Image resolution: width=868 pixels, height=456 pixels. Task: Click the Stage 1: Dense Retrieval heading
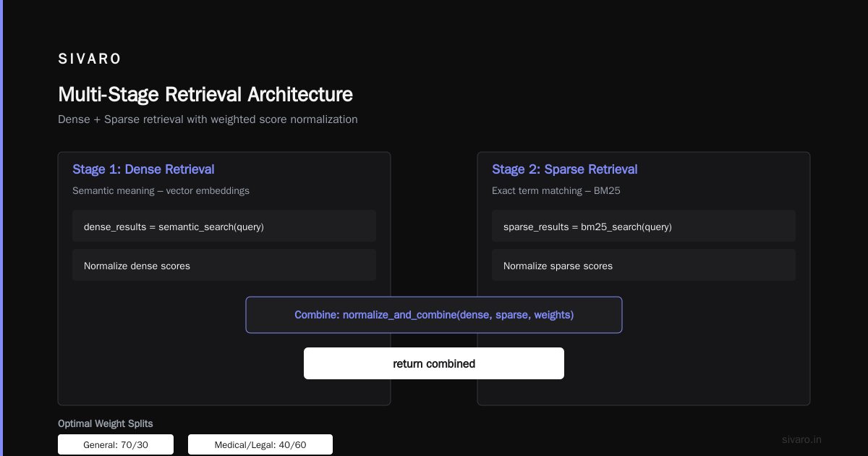click(143, 169)
